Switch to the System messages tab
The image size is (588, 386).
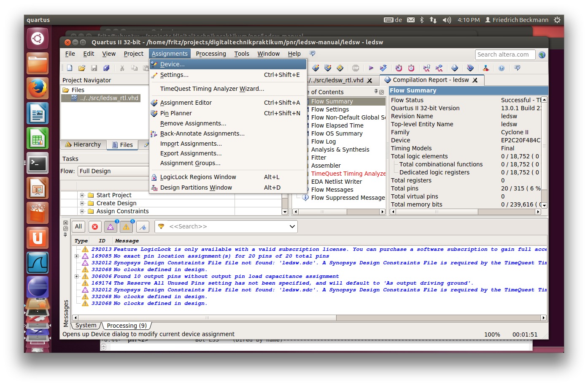click(x=86, y=326)
